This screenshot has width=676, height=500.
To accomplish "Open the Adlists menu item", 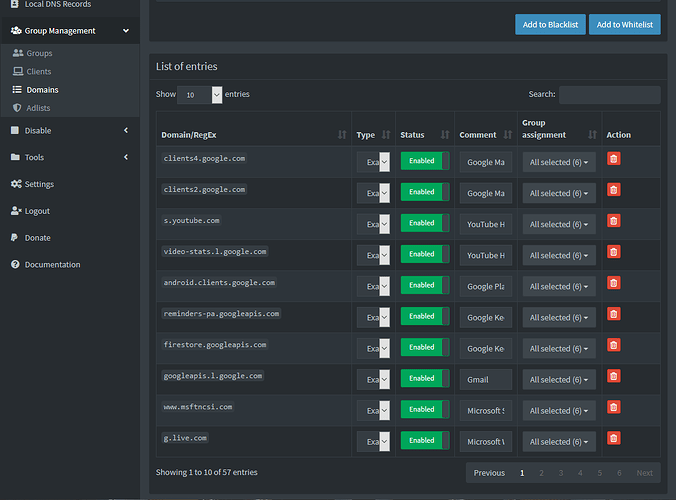I will tap(38, 108).
